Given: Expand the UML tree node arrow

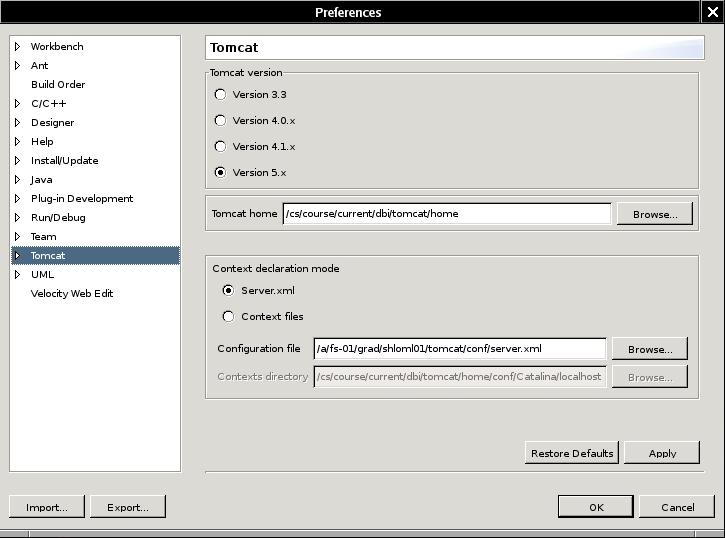Looking at the screenshot, I should (18, 274).
